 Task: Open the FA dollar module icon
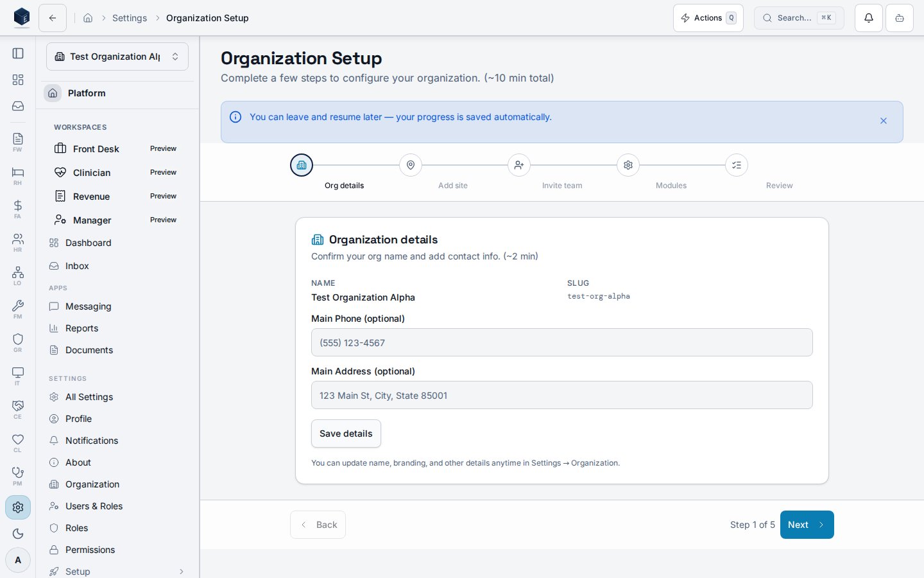tap(18, 209)
